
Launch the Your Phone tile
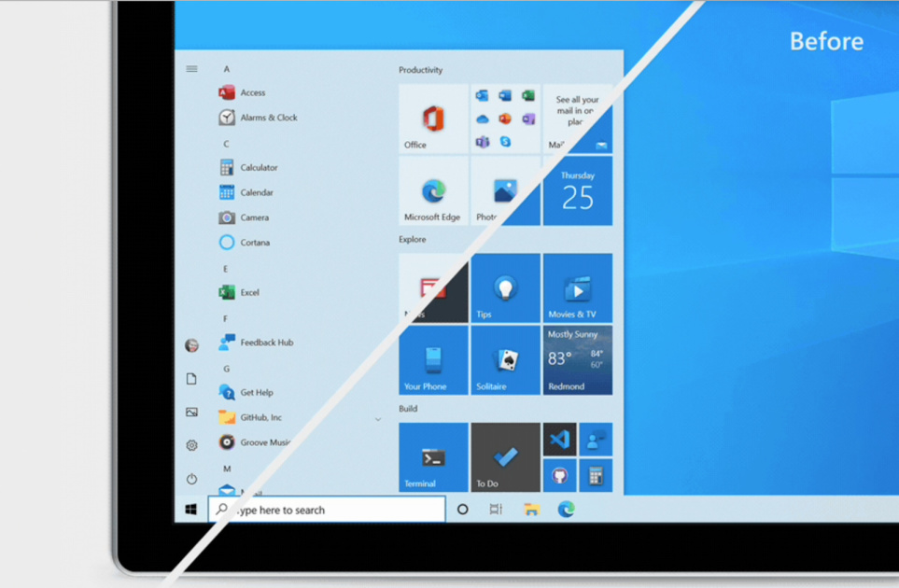pos(433,360)
